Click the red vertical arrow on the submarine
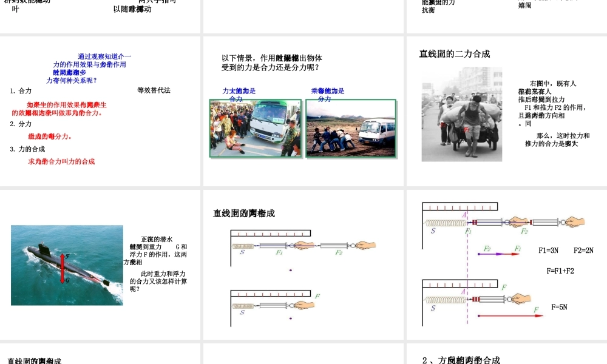607x364 pixels. (x=62, y=268)
